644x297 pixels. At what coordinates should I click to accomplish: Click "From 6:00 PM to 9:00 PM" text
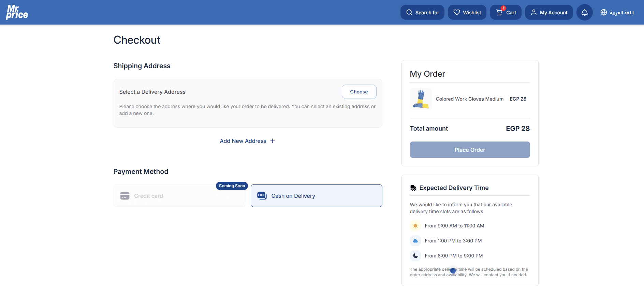(x=454, y=256)
